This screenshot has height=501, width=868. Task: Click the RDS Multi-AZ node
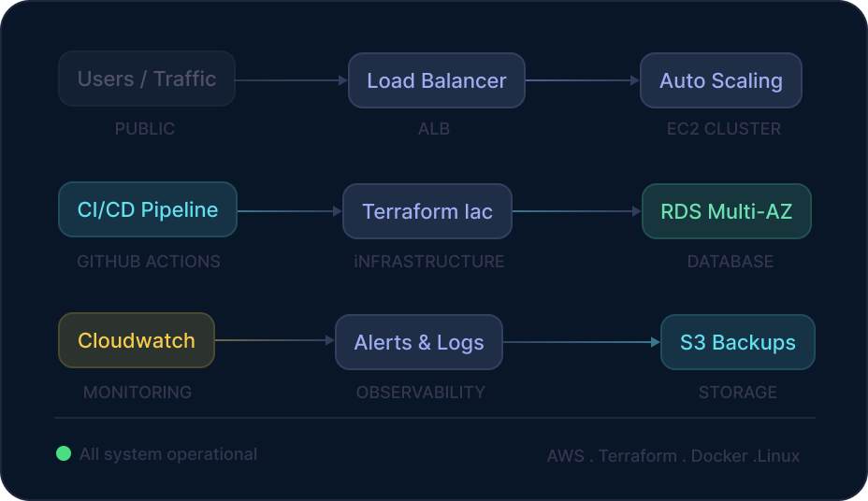(726, 211)
